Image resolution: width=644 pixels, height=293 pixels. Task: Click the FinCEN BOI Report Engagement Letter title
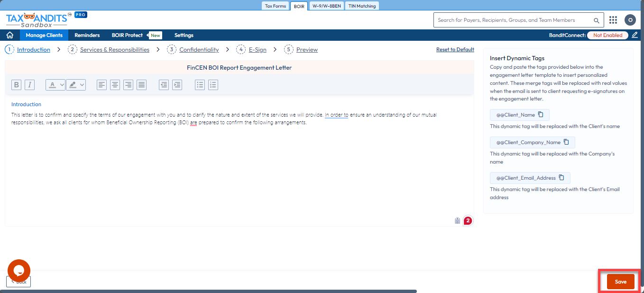(x=239, y=67)
